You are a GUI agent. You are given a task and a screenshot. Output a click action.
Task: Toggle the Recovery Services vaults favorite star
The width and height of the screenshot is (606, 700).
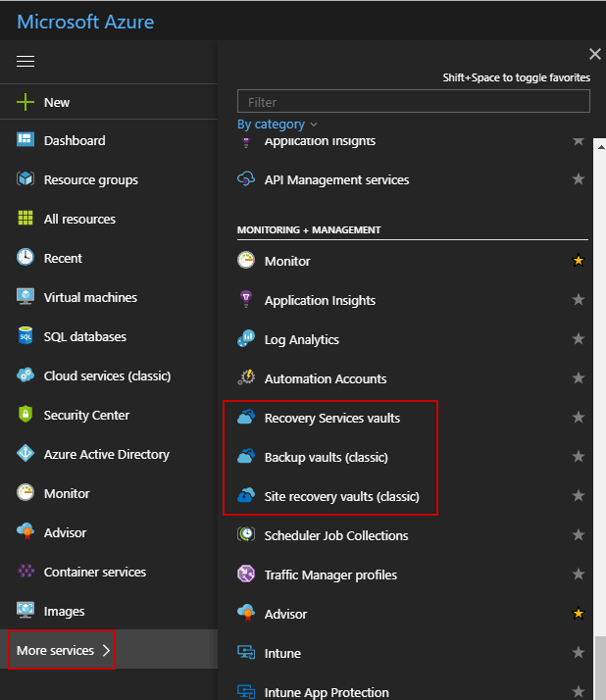click(579, 417)
